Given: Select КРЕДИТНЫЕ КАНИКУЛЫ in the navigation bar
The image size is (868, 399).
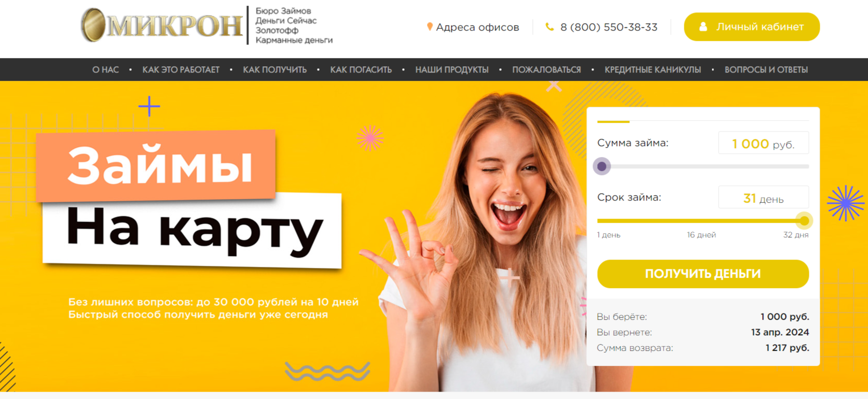Looking at the screenshot, I should pos(653,69).
